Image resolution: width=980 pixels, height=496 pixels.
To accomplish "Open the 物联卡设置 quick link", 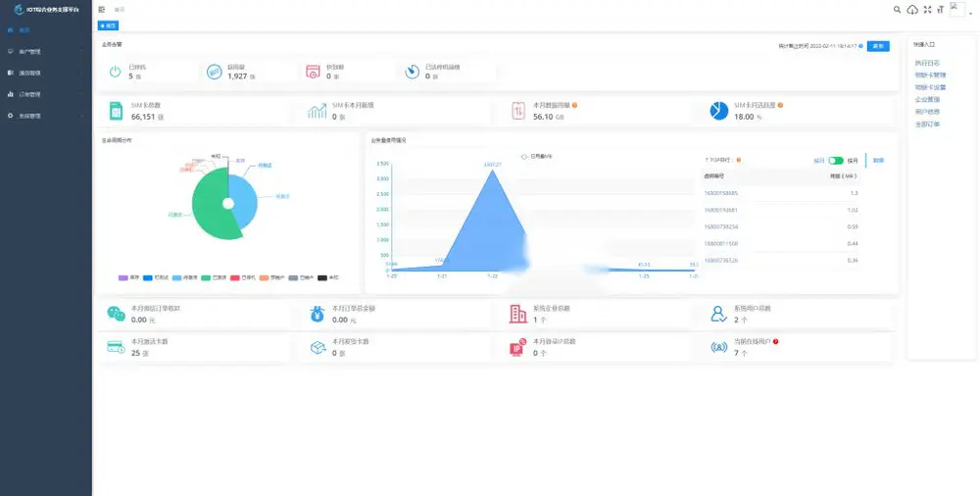I will pyautogui.click(x=930, y=87).
